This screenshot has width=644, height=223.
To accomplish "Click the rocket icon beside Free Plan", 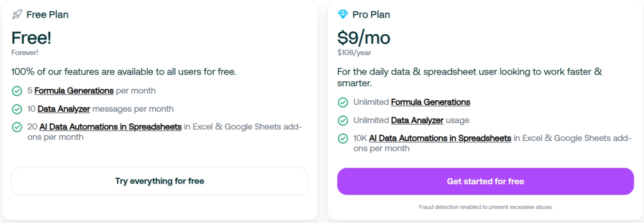I will point(17,14).
